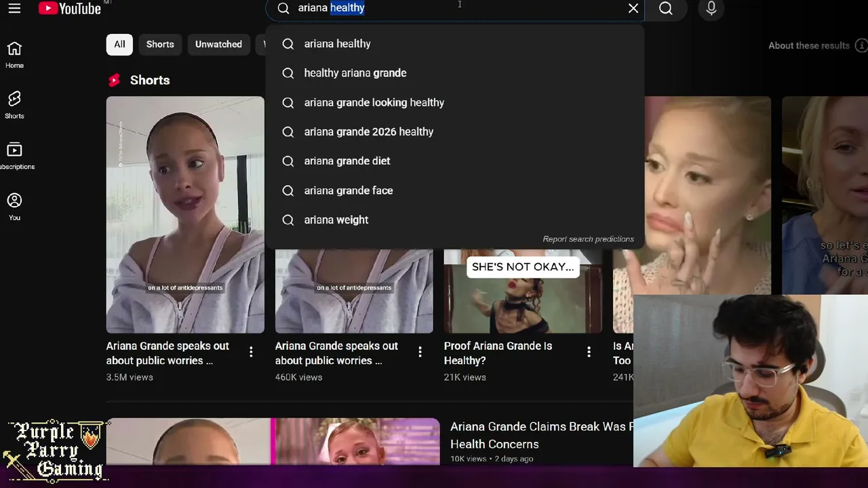Viewport: 868px width, 488px height.
Task: Go to the YouTube logo homepage
Action: pos(70,8)
